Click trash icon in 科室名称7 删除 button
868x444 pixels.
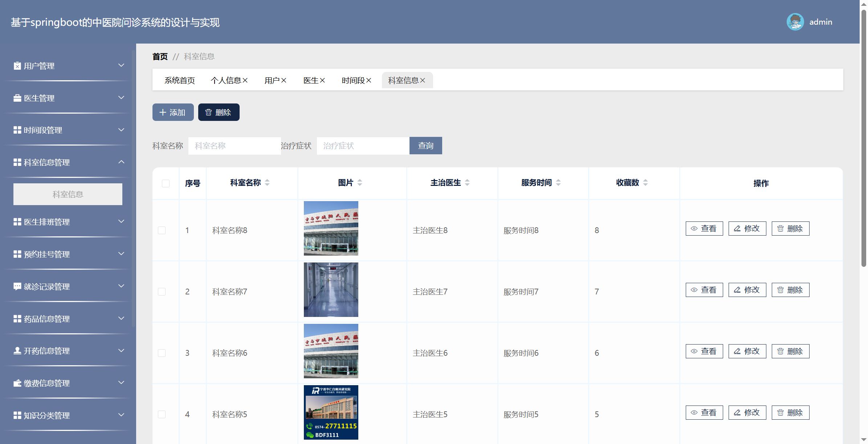[781, 290]
